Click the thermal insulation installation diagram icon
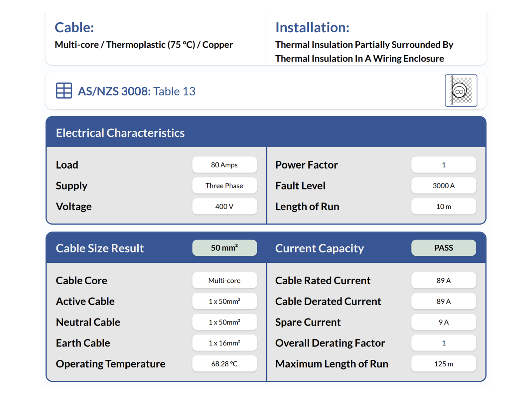Screen dimensions: 532x399 [461, 90]
